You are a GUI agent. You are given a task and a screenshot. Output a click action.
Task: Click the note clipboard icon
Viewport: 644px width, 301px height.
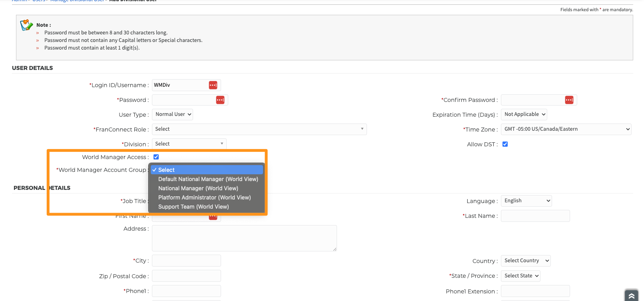click(26, 25)
